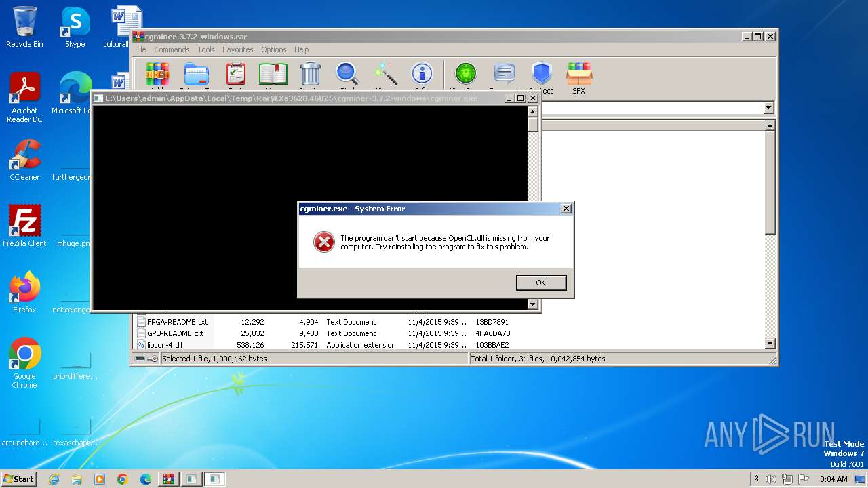Open Recycle Bin desktop icon
The height and width of the screenshot is (488, 868).
[24, 28]
